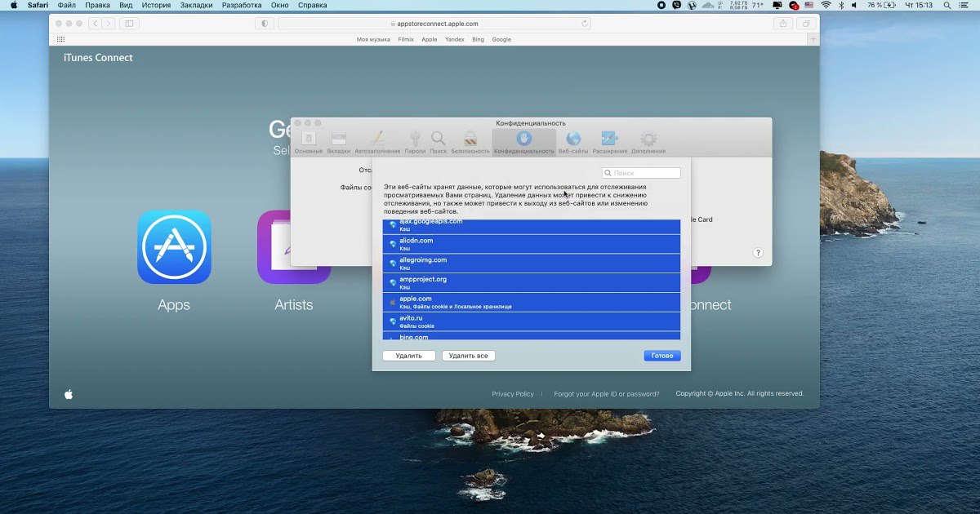The height and width of the screenshot is (514, 980).
Task: Open the Справка menu
Action: (313, 5)
